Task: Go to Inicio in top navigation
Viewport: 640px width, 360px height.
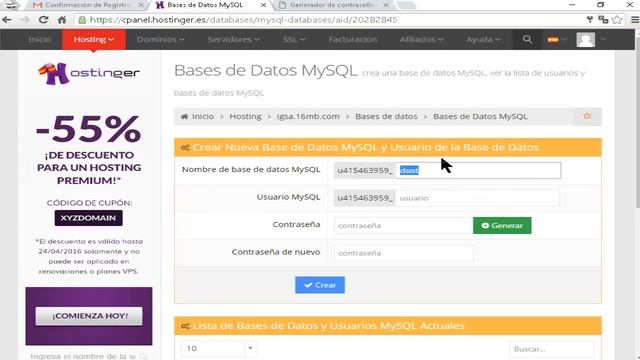Action: coord(40,40)
